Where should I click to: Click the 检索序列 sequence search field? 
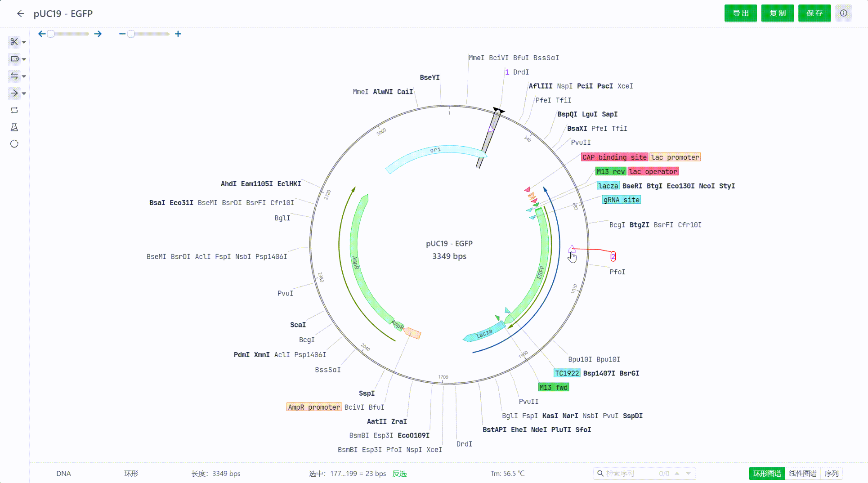pyautogui.click(x=630, y=474)
